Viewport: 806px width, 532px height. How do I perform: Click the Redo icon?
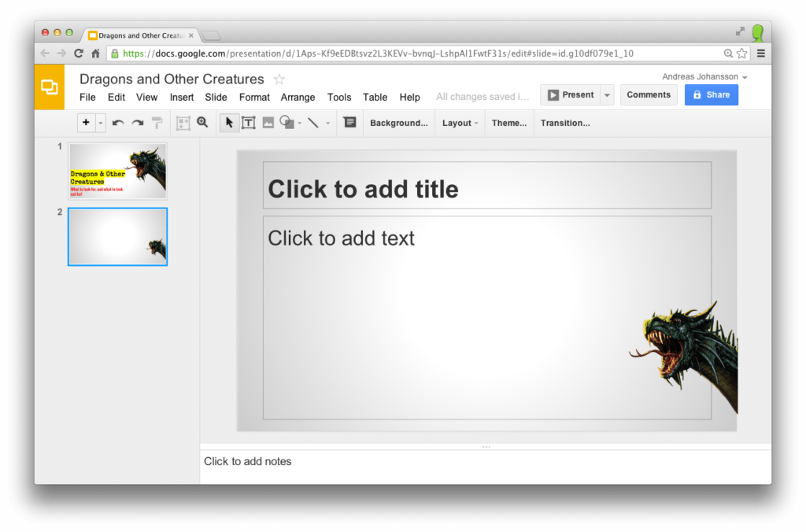point(137,123)
